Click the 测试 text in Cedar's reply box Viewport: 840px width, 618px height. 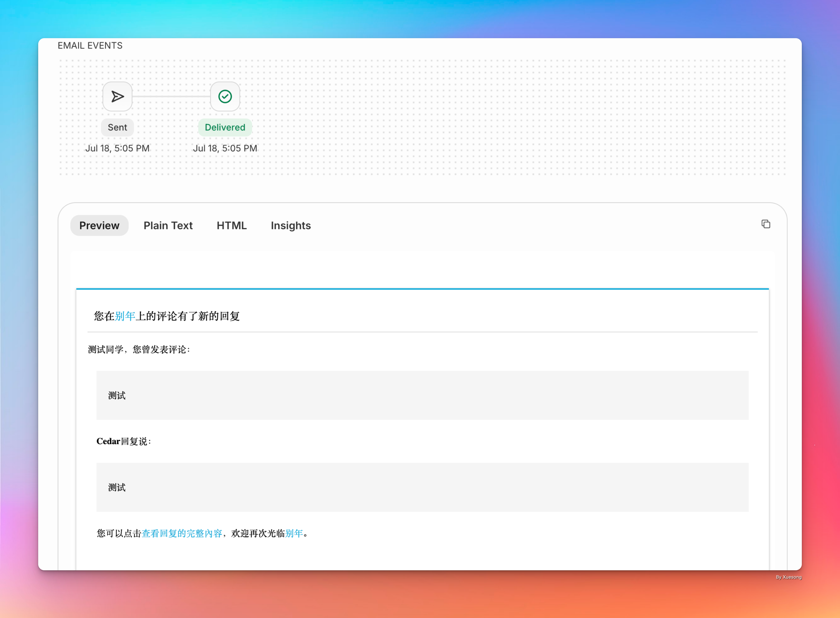[x=117, y=487]
